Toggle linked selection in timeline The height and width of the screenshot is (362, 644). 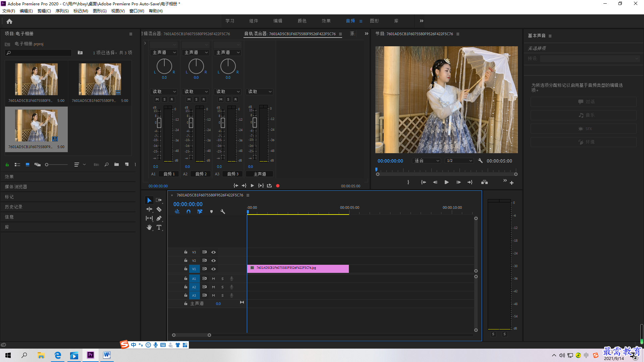point(200,212)
